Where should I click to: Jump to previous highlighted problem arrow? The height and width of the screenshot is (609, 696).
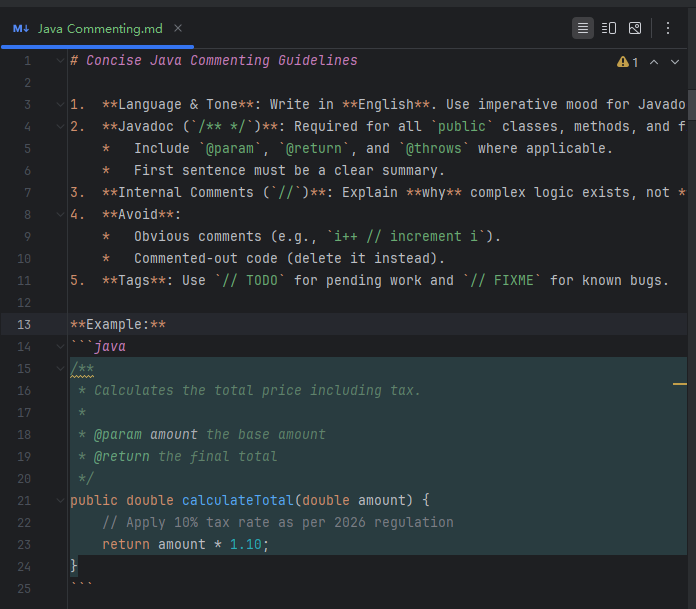coord(654,62)
